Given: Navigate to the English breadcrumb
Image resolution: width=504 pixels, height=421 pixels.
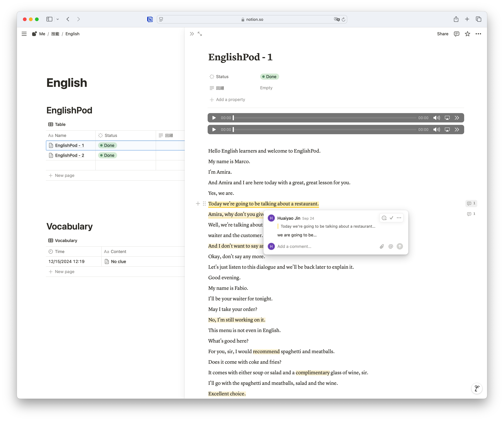Looking at the screenshot, I should coord(72,34).
